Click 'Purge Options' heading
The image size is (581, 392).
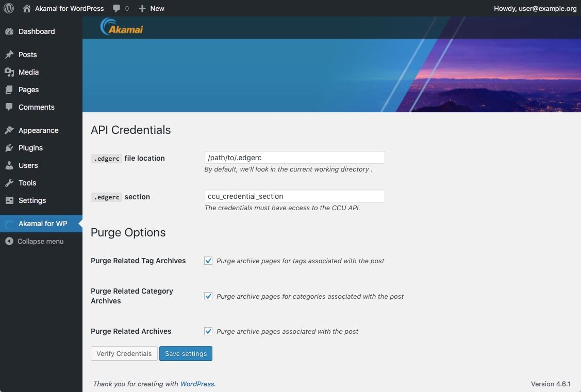[128, 232]
